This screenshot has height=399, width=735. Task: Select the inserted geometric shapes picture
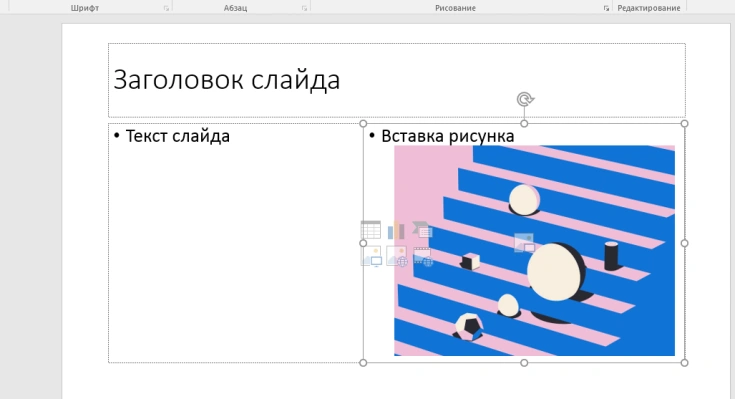click(534, 250)
